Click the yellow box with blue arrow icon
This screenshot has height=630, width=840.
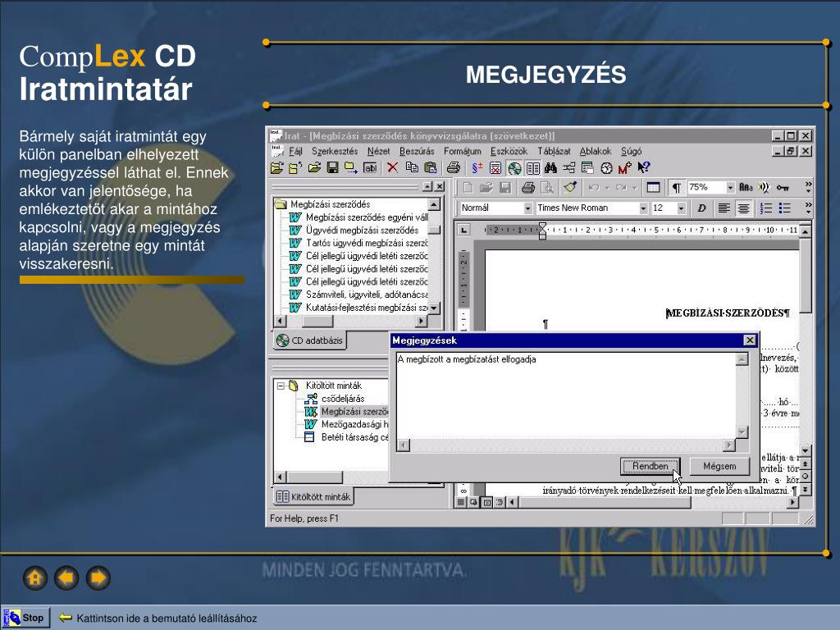click(x=351, y=167)
